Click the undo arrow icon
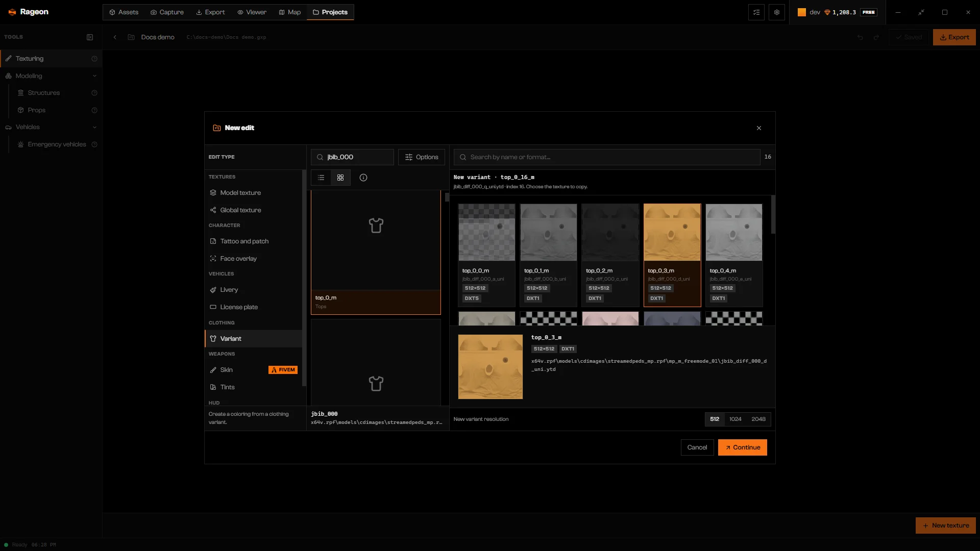Image resolution: width=980 pixels, height=551 pixels. pos(860,37)
